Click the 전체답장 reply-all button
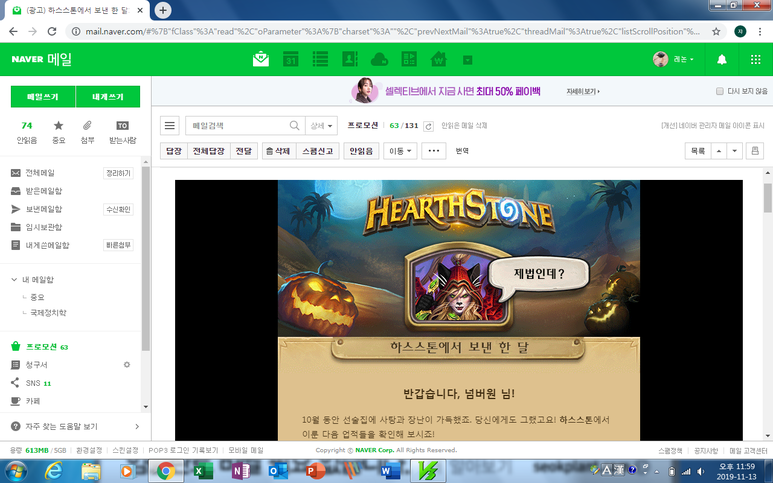 coord(209,151)
